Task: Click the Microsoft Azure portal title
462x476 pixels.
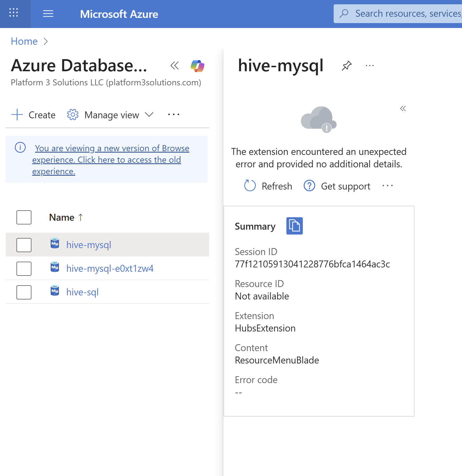Action: [119, 14]
